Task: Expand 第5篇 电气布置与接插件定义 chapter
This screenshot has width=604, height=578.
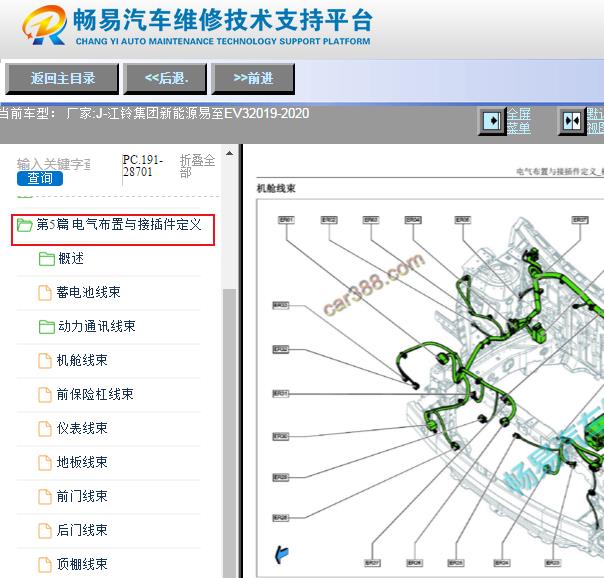Action: tap(119, 224)
